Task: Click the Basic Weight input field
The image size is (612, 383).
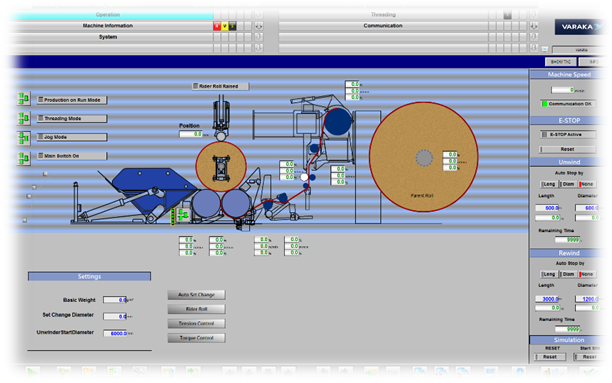Action: point(115,300)
